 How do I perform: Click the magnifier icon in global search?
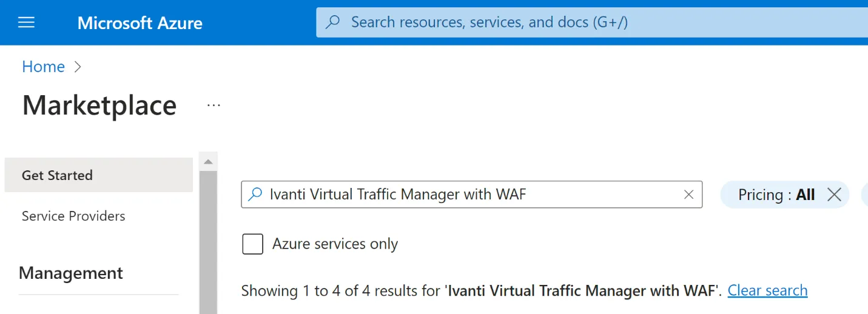click(332, 22)
